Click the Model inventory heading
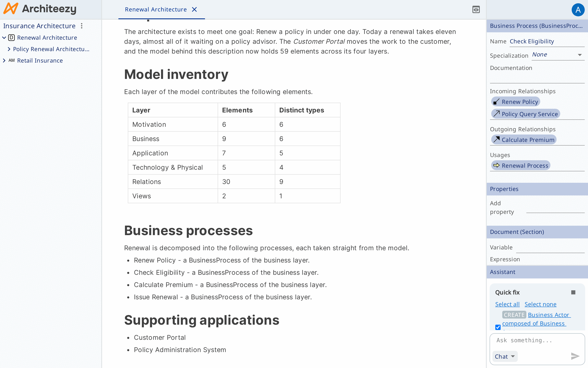Screen dimensions: 588x368 point(176,74)
